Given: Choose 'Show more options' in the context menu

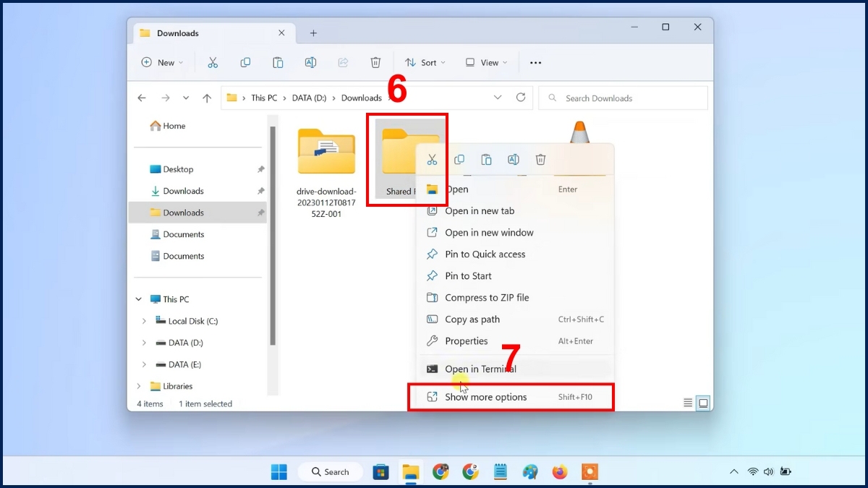Looking at the screenshot, I should tap(487, 397).
